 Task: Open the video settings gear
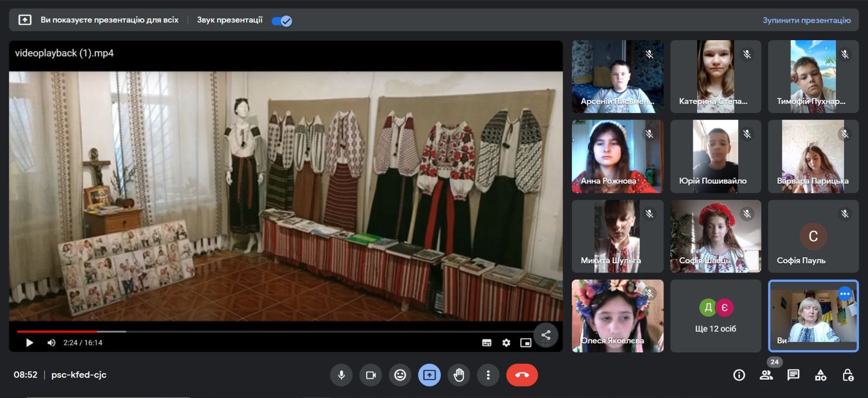tap(506, 343)
